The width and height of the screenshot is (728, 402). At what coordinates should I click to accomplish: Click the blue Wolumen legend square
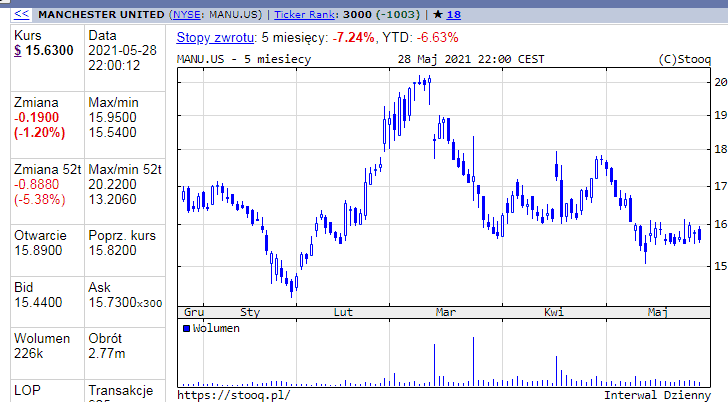[186, 328]
